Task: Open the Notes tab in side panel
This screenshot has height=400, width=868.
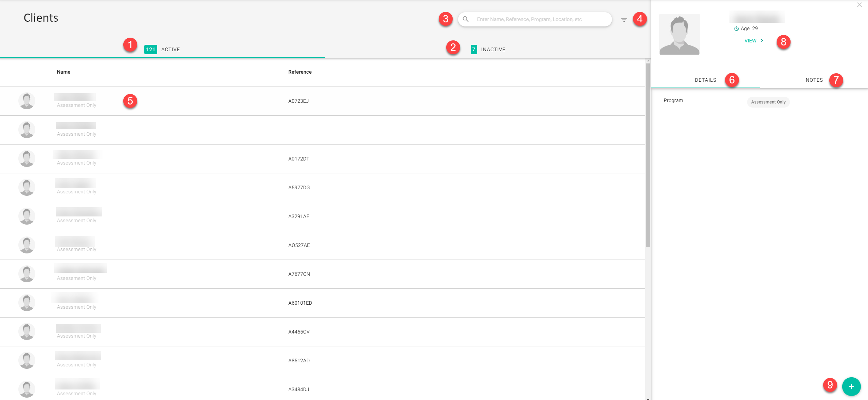Action: pyautogui.click(x=814, y=80)
